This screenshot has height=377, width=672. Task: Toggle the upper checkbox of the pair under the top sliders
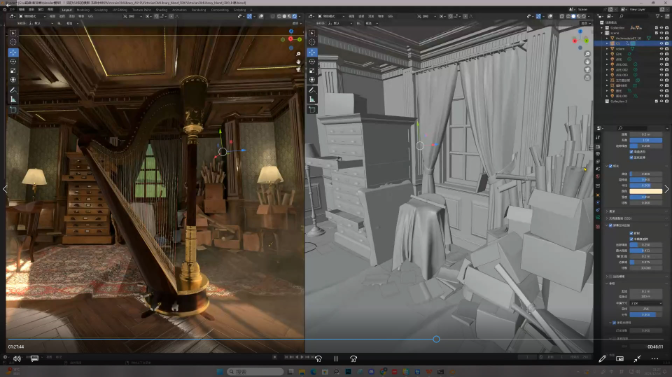click(x=631, y=152)
